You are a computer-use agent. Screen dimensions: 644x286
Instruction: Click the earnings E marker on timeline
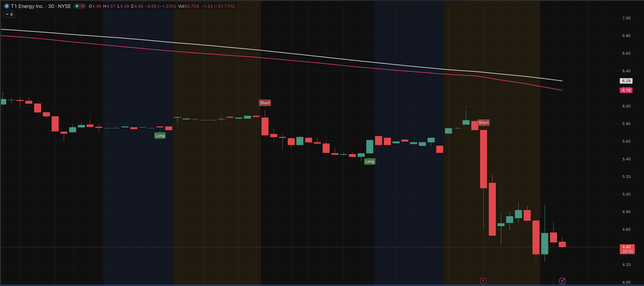tap(484, 281)
